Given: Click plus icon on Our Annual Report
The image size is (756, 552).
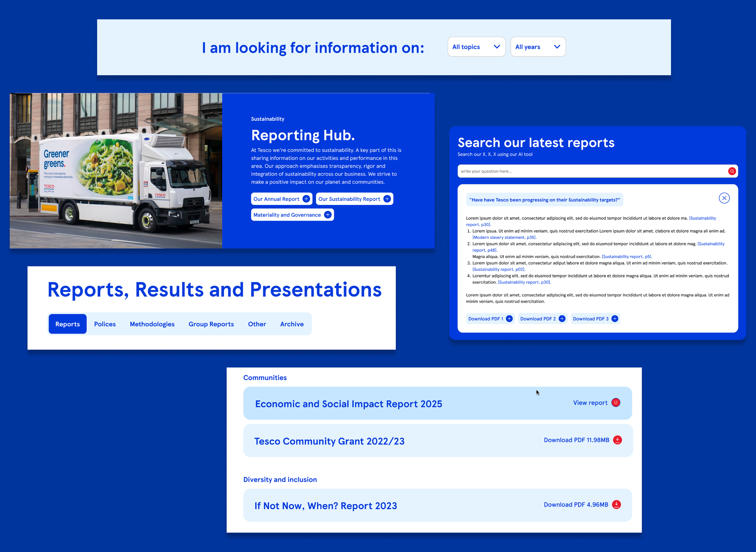Looking at the screenshot, I should (306, 199).
